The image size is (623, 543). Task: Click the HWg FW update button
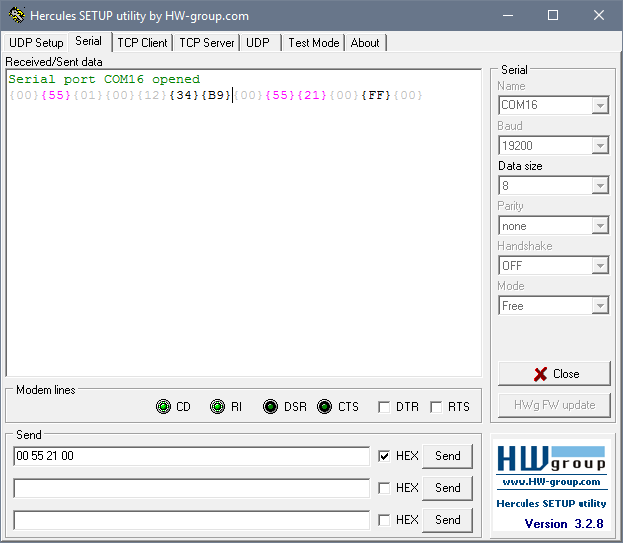[554, 405]
